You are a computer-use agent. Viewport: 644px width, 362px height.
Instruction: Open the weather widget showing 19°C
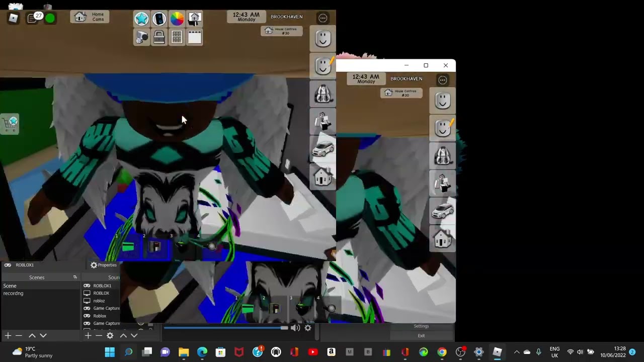(33, 352)
